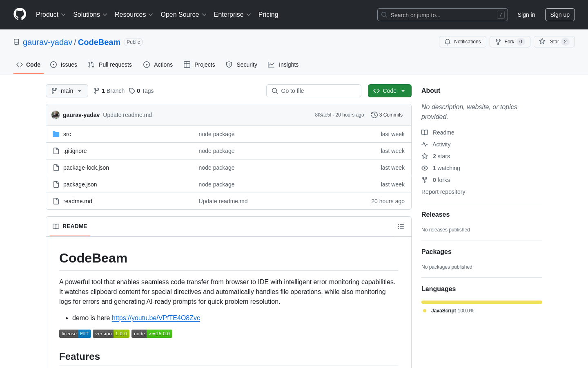
Task: Expand the Resources menu
Action: pos(134,15)
